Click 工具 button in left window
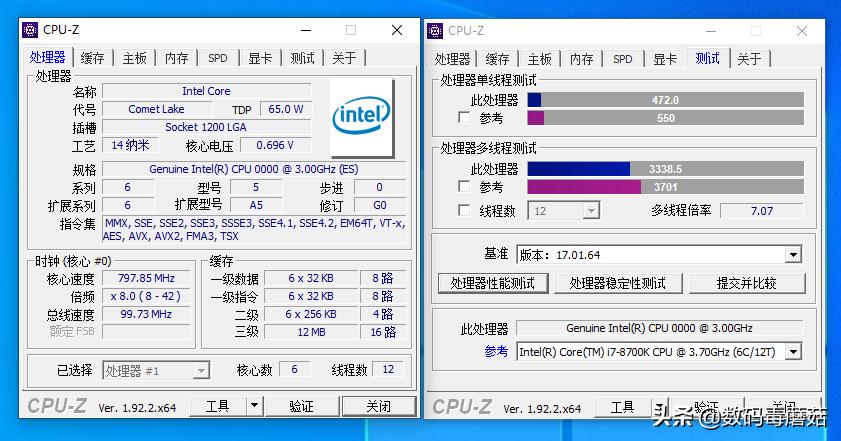The height and width of the screenshot is (441, 841). pyautogui.click(x=218, y=406)
